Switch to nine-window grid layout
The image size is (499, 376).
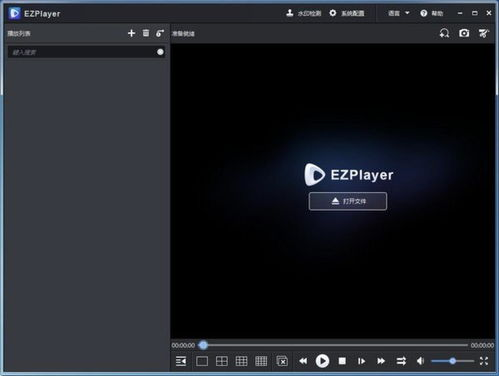click(241, 361)
